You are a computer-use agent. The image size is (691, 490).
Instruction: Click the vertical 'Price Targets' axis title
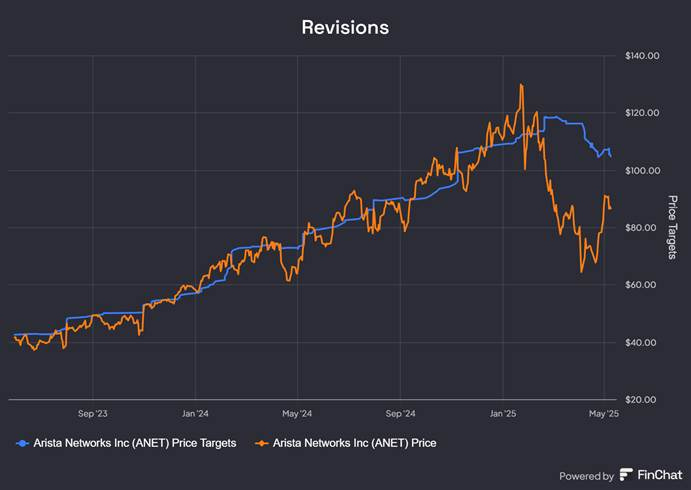[x=672, y=227]
